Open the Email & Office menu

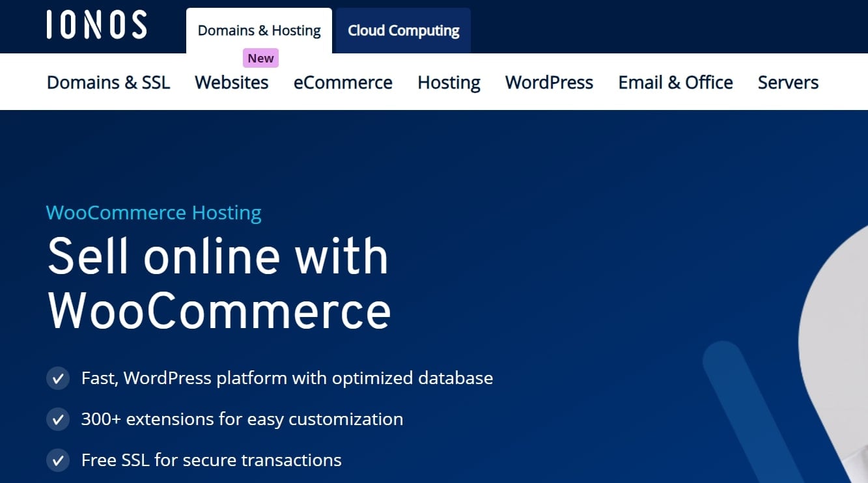pos(676,83)
